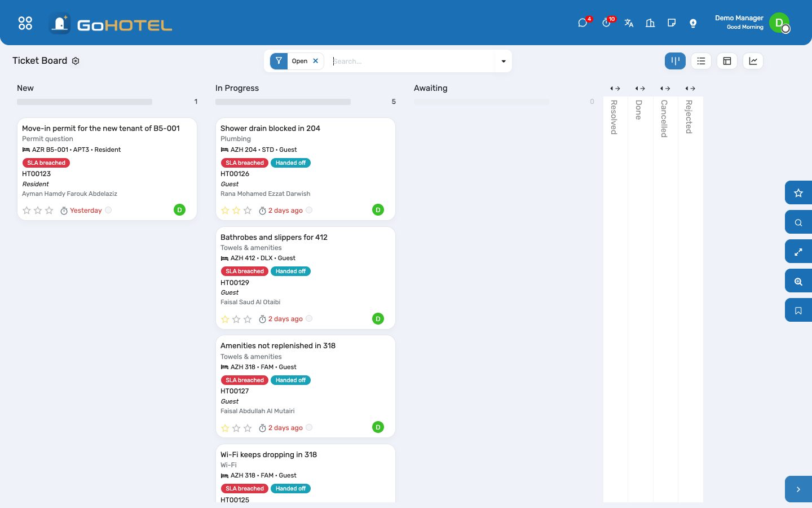This screenshot has height=508, width=812.
Task: Click the GoHotel logo
Action: click(111, 24)
